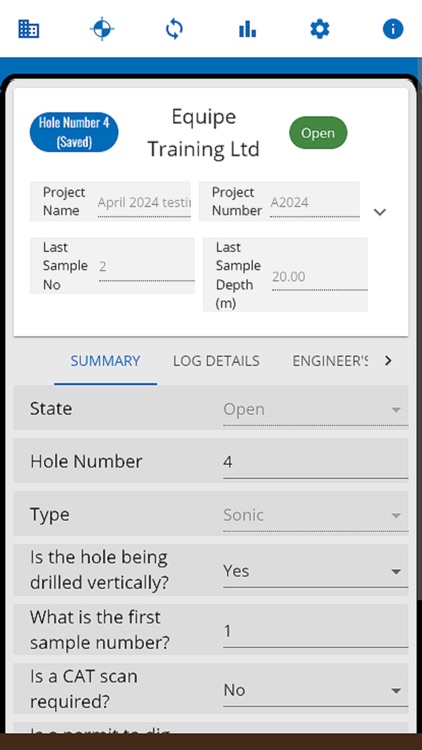Open the settings gear icon
Image resolution: width=422 pixels, height=750 pixels.
pyautogui.click(x=320, y=30)
